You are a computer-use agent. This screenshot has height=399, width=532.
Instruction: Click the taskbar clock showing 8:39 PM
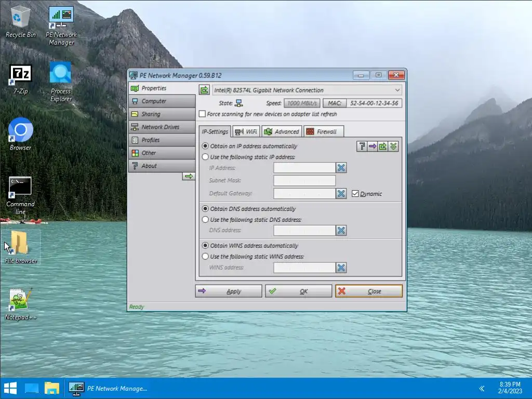(510, 388)
